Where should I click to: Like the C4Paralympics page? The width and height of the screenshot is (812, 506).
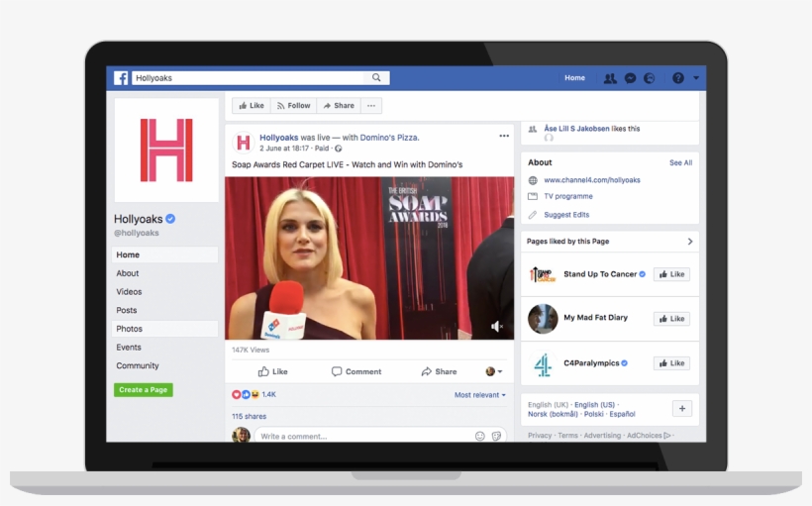pos(671,363)
